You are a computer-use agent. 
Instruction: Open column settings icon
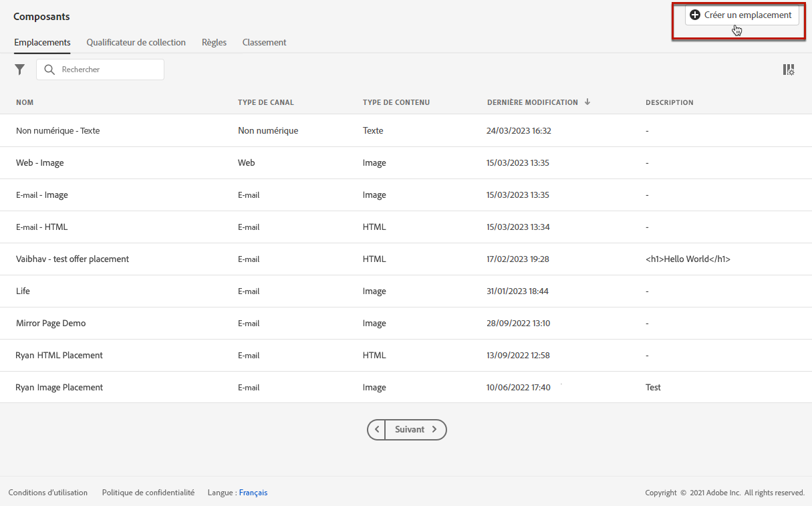pos(789,70)
